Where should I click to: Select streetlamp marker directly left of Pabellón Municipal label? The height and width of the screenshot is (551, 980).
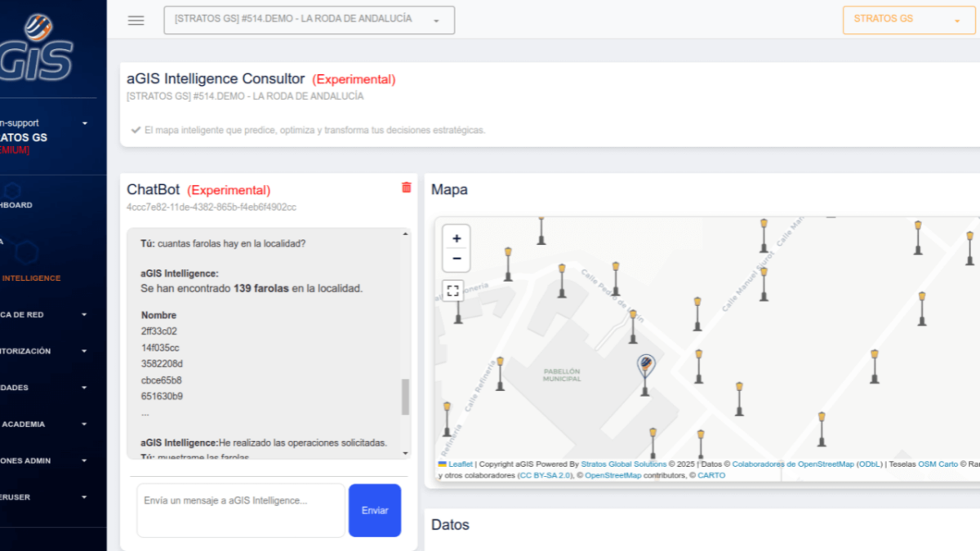point(500,372)
